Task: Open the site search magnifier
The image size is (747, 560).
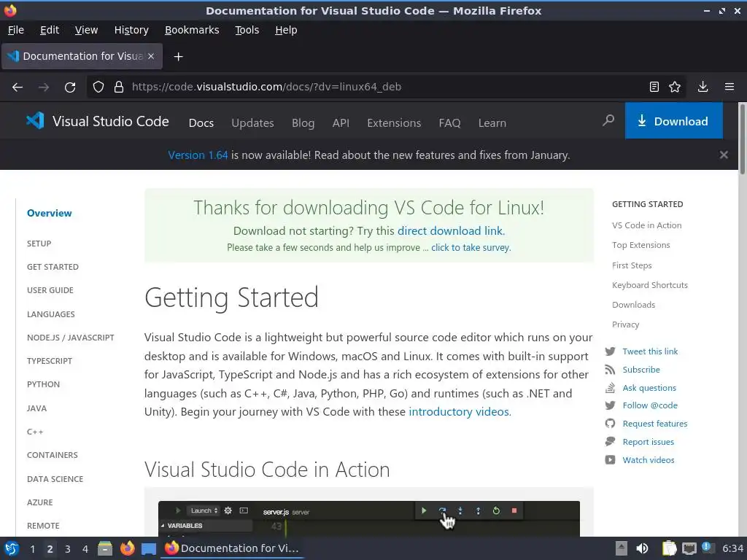Action: pyautogui.click(x=608, y=120)
